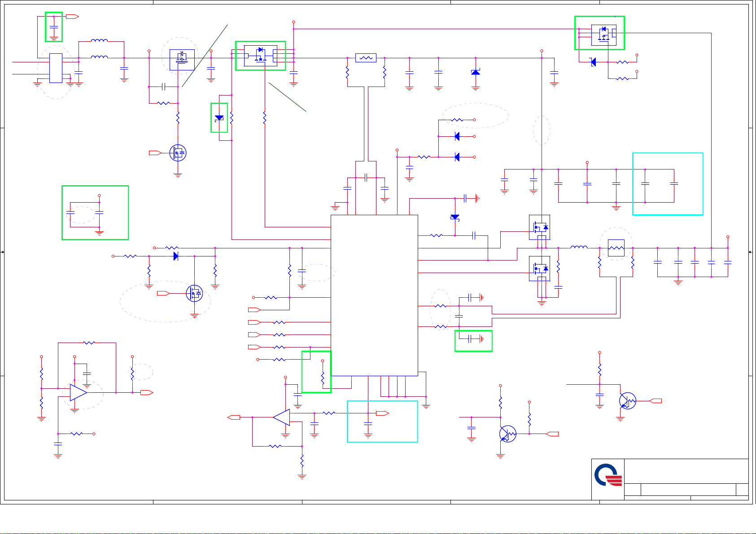
Task: Click the company logo in the title block
Action: 608,475
